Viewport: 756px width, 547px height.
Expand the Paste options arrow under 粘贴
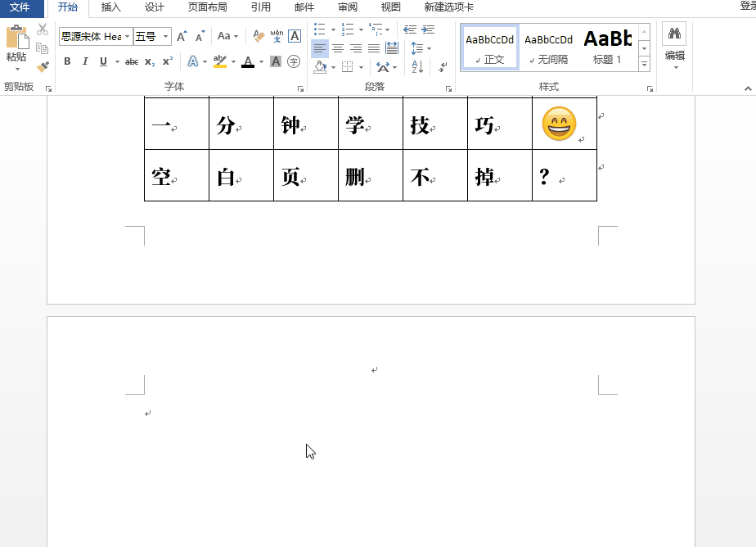click(17, 69)
